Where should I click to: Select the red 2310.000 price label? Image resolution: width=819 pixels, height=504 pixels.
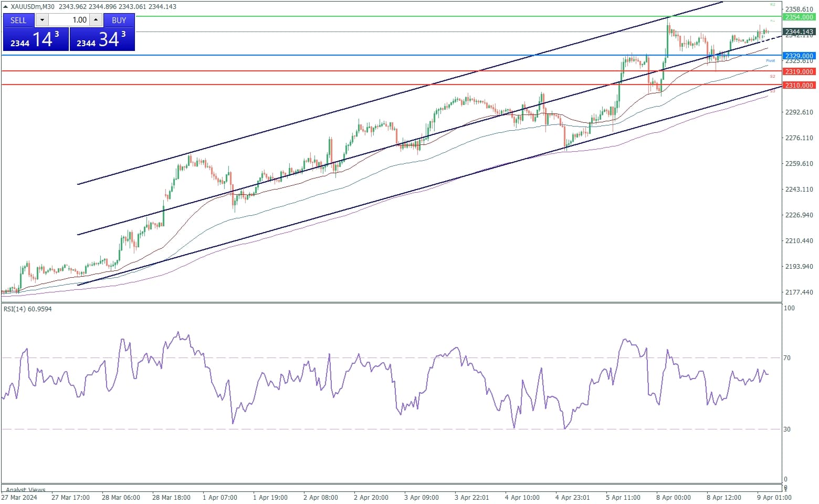click(x=799, y=85)
